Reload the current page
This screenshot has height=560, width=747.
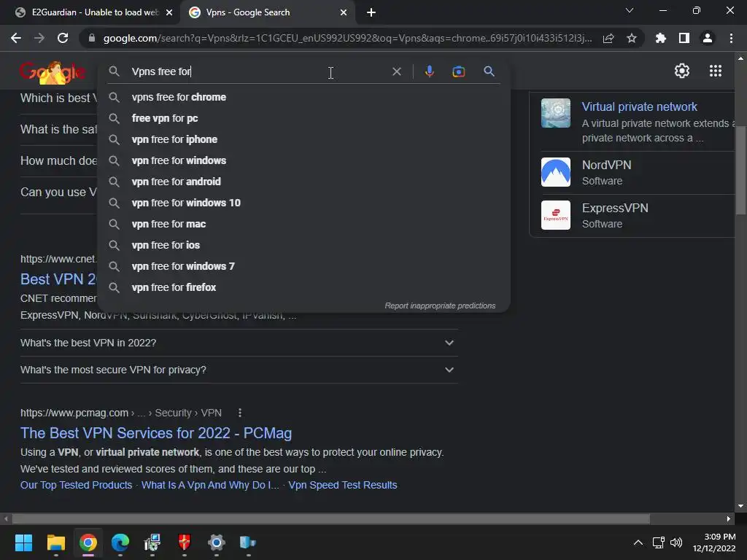pos(63,38)
